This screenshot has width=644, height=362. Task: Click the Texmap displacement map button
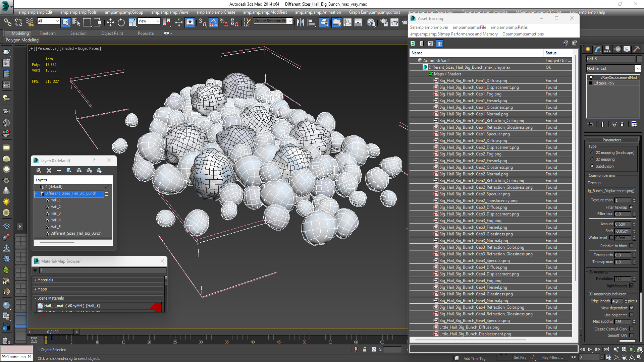pos(611,191)
